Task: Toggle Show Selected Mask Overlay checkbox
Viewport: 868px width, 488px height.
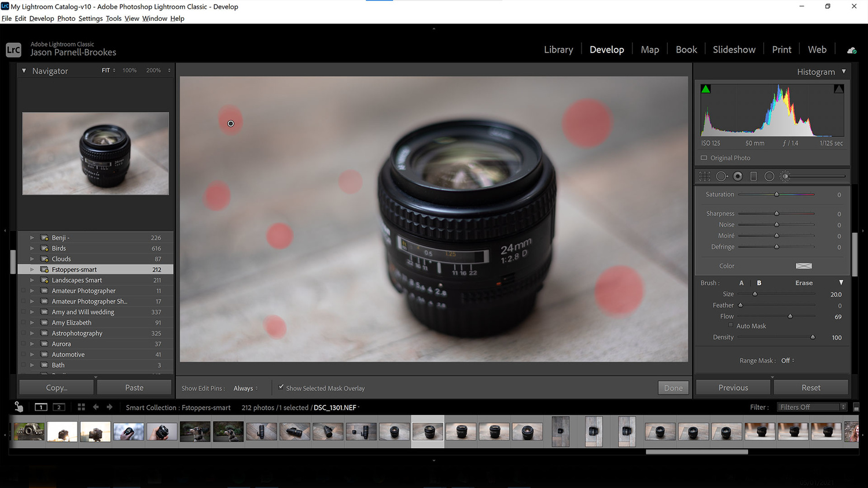Action: [x=281, y=387]
